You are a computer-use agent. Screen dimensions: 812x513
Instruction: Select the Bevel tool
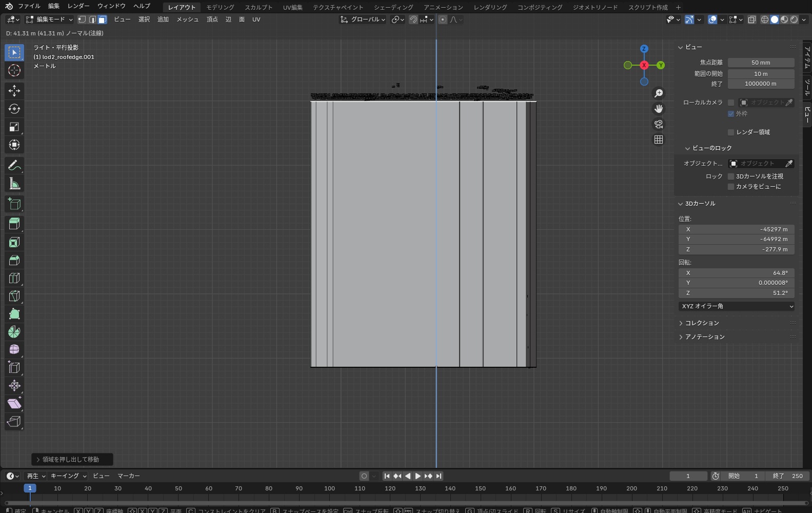coord(14,260)
